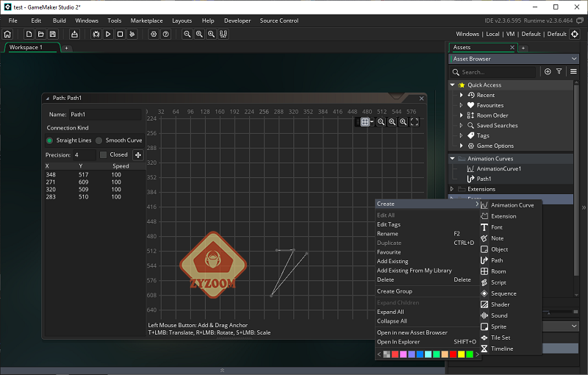Pick the yellow colour swatch

tap(462, 354)
